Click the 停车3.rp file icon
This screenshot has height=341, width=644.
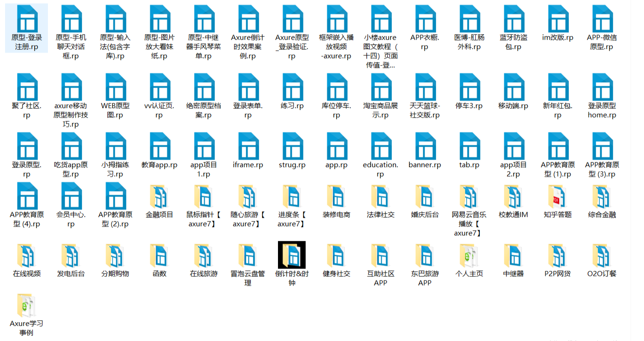pos(470,87)
